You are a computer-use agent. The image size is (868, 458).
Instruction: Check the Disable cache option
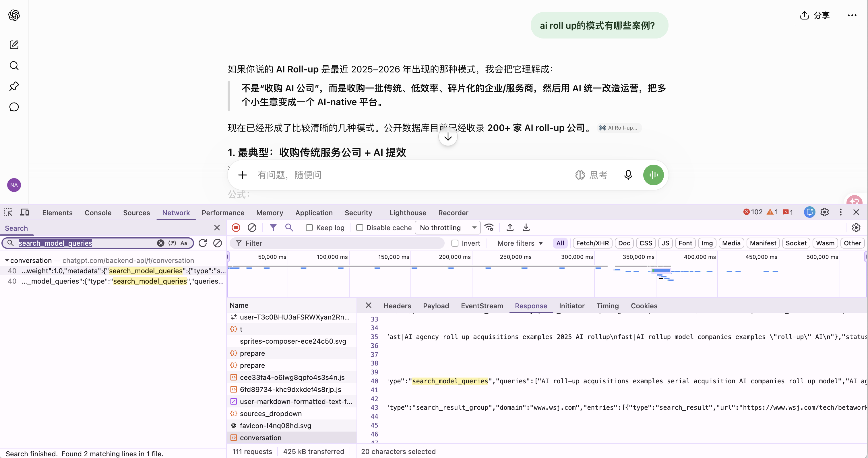click(x=360, y=228)
